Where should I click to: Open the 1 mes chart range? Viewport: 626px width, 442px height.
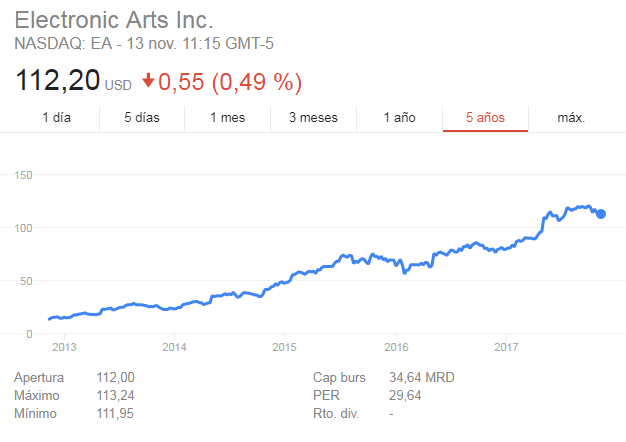click(228, 118)
